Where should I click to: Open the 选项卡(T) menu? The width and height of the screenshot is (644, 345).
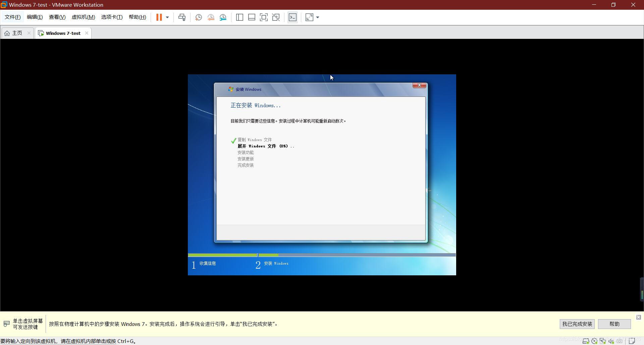(x=112, y=17)
